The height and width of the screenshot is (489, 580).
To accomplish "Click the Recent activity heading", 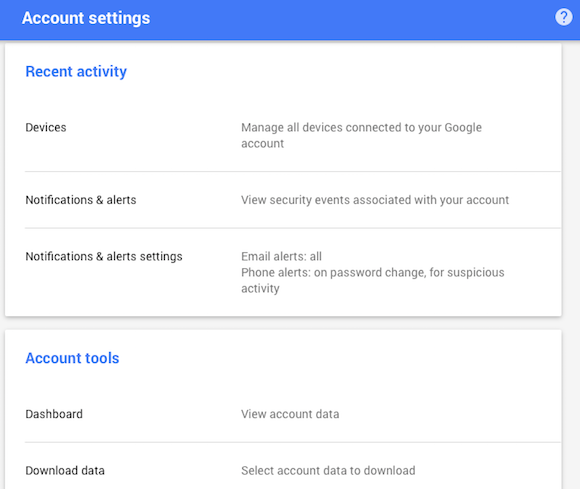I will coord(76,71).
